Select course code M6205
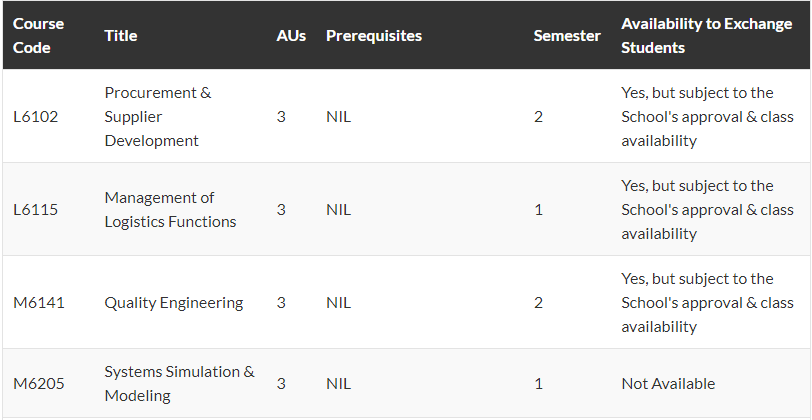 [x=39, y=384]
